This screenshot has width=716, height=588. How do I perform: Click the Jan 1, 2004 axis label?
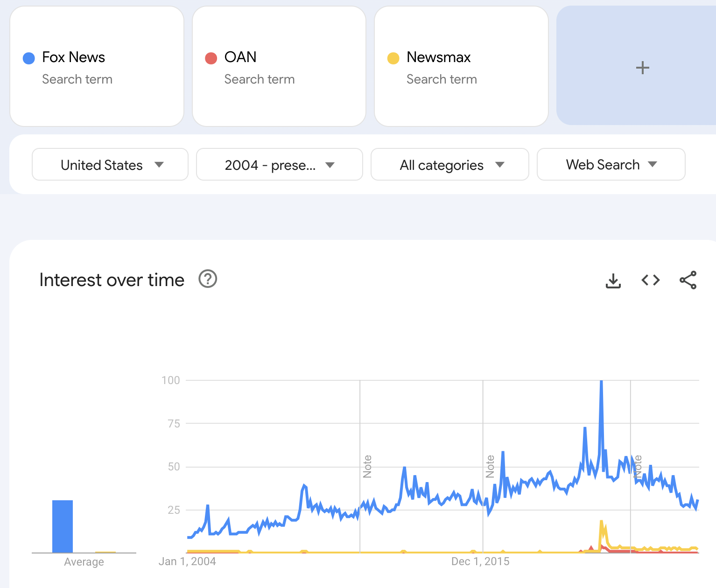187,561
